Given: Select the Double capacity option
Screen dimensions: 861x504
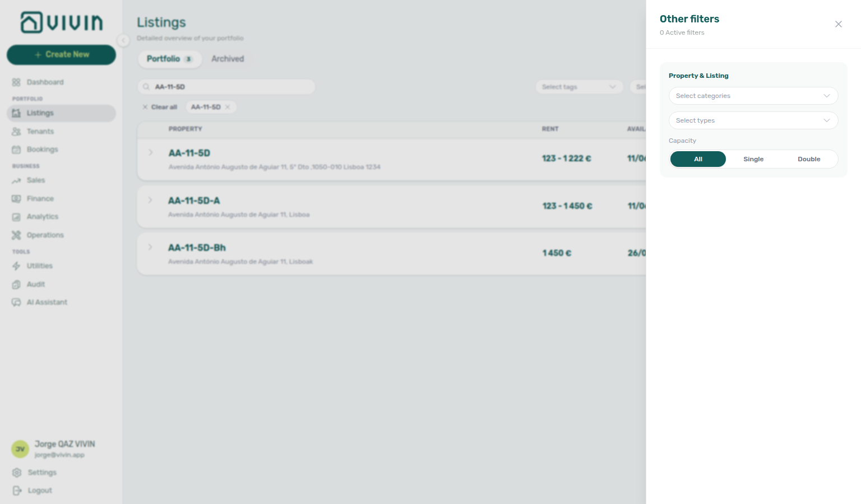Looking at the screenshot, I should (809, 159).
